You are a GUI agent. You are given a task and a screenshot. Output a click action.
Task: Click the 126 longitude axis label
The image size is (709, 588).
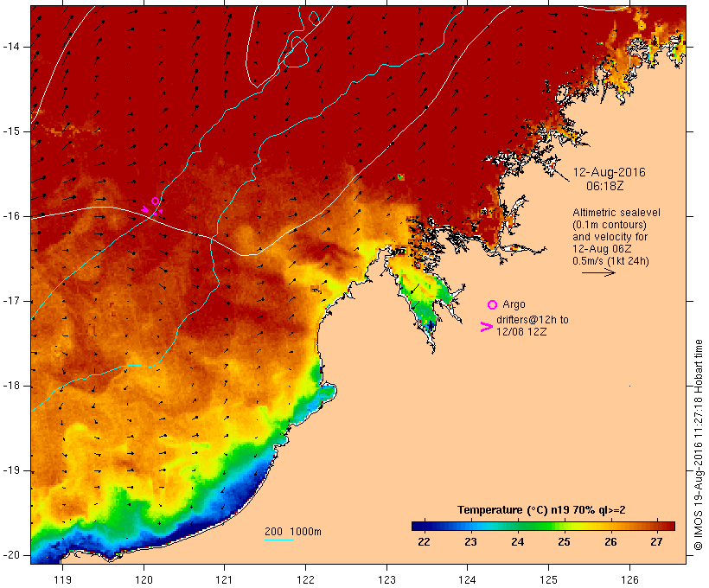coord(629,579)
